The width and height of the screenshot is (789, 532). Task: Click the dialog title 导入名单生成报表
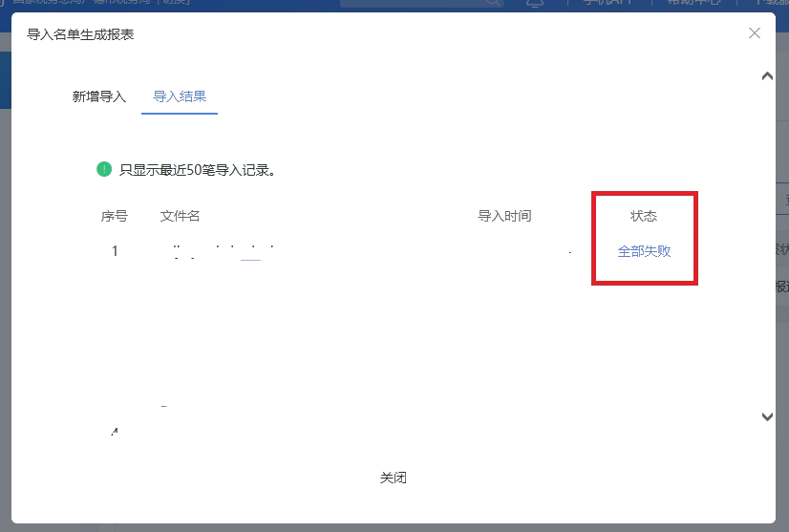point(80,34)
